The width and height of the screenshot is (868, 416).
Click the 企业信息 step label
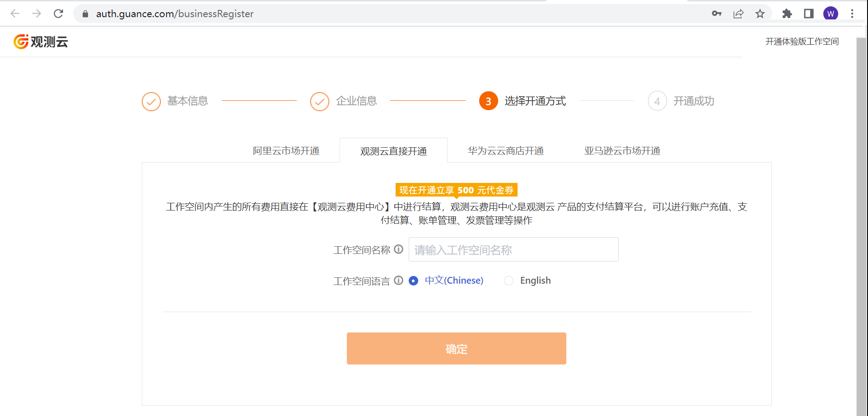tap(356, 101)
